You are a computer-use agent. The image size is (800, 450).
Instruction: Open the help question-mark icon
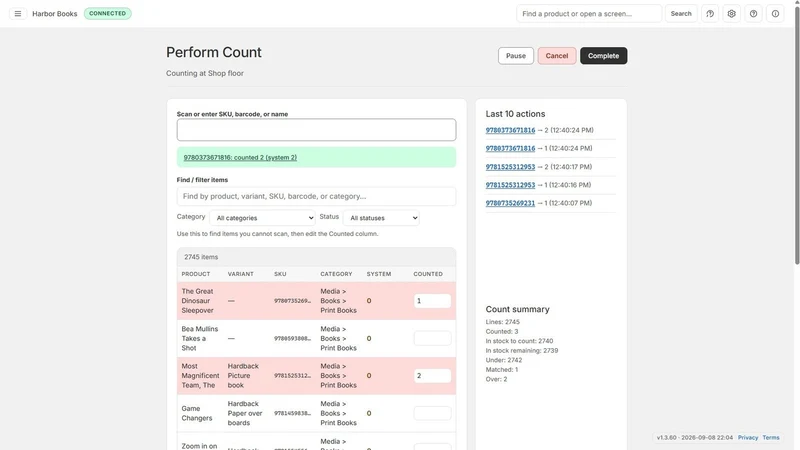click(754, 14)
